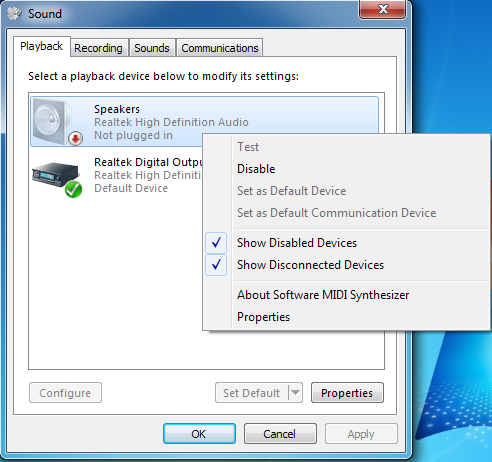Open the Communications tab
The height and width of the screenshot is (462, 492).
point(220,48)
